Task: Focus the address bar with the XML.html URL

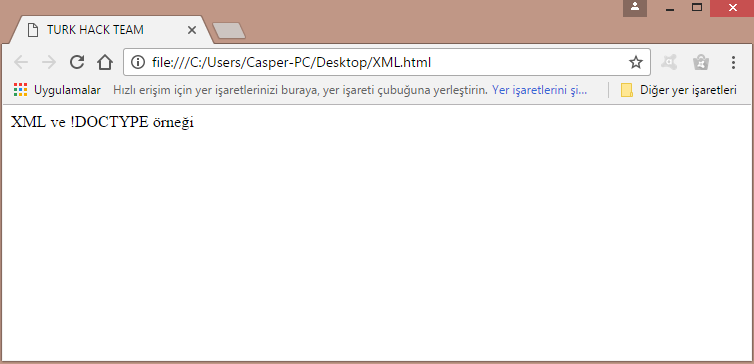Action: [387, 62]
